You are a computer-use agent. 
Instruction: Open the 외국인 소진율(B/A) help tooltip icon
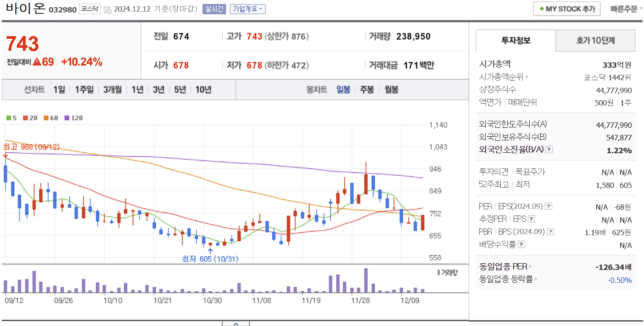point(550,150)
